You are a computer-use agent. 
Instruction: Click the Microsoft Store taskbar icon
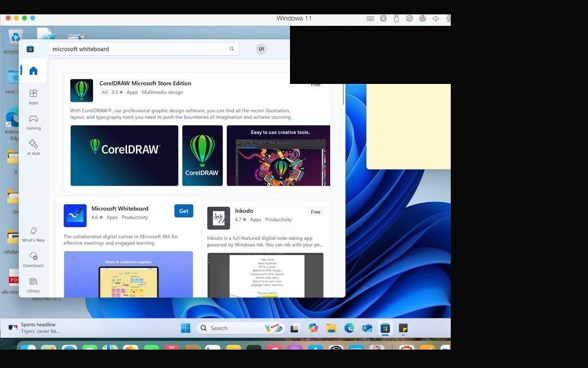click(x=385, y=328)
